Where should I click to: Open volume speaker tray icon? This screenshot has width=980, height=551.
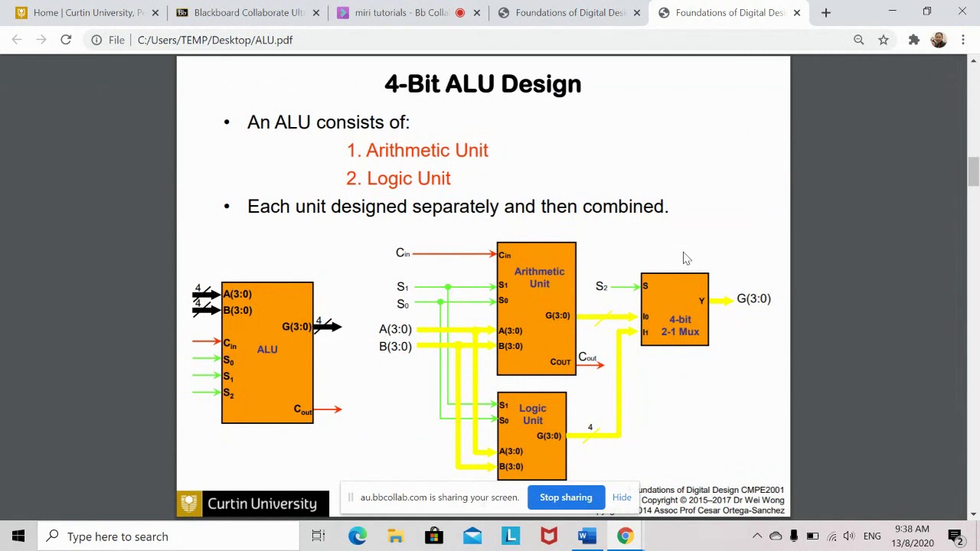pyautogui.click(x=849, y=536)
